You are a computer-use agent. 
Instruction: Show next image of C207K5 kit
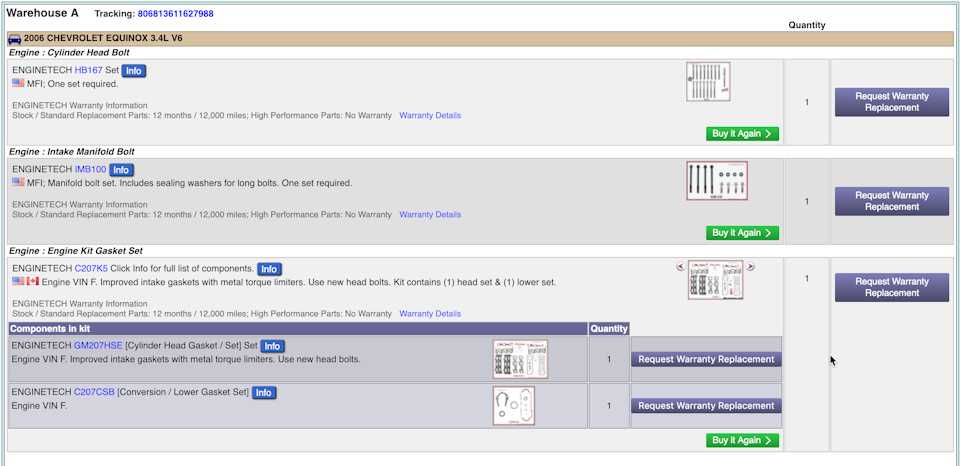point(751,267)
